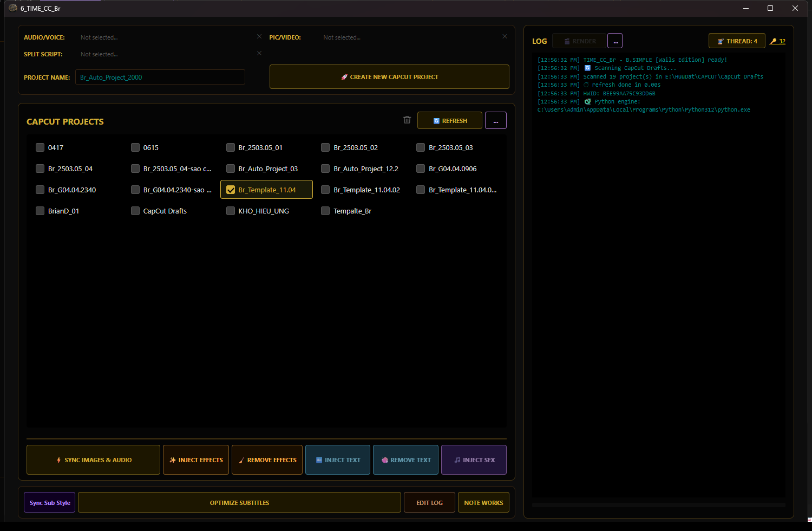
Task: Uncheck the Br_Template_11.04 project
Action: 231,190
